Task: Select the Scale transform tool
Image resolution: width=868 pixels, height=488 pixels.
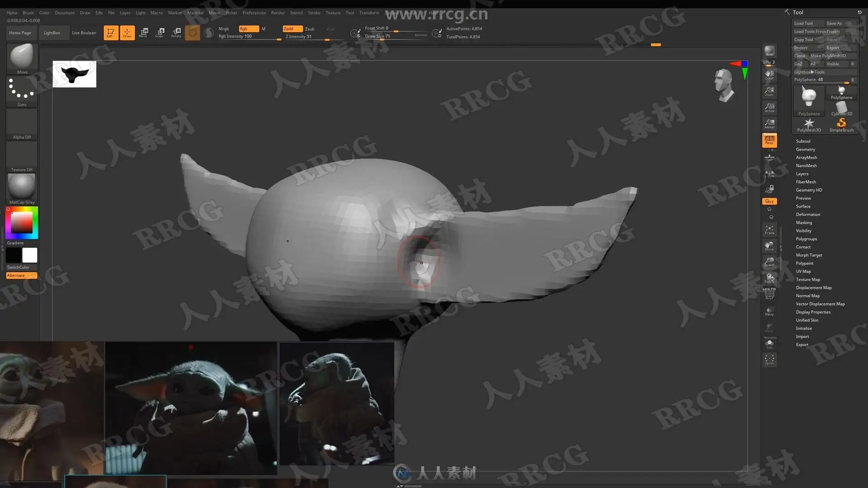Action: pyautogui.click(x=160, y=33)
